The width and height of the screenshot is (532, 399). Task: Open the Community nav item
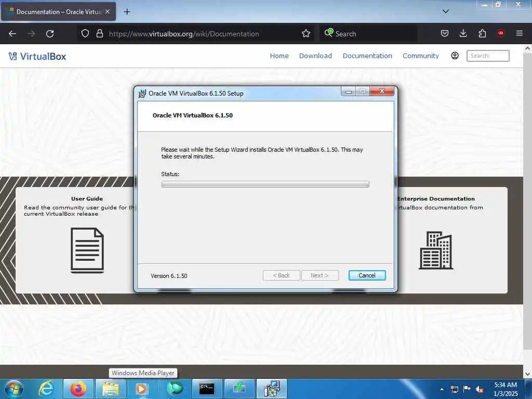point(421,56)
